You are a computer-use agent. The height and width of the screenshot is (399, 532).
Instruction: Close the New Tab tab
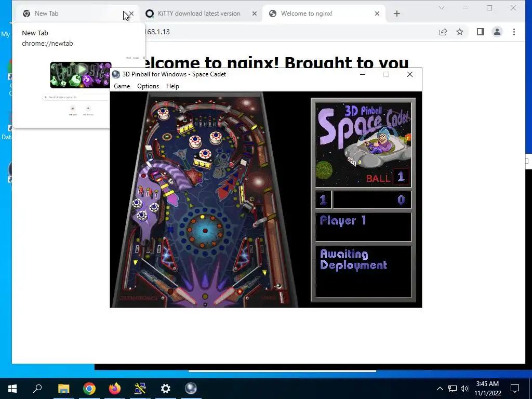(131, 14)
